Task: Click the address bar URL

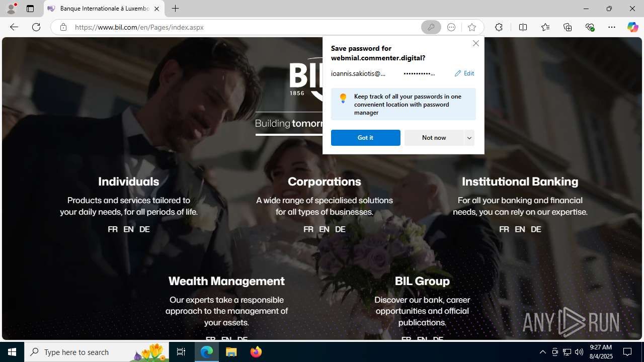Action: (139, 27)
